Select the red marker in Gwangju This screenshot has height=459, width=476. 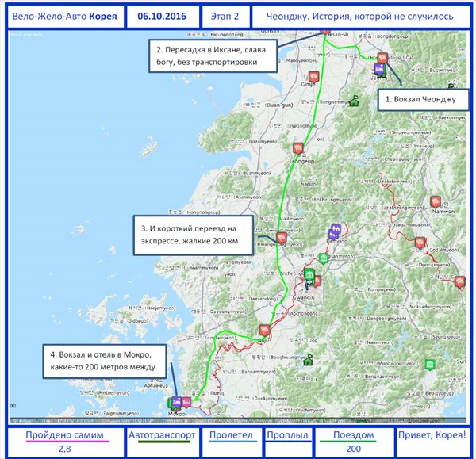point(317,281)
